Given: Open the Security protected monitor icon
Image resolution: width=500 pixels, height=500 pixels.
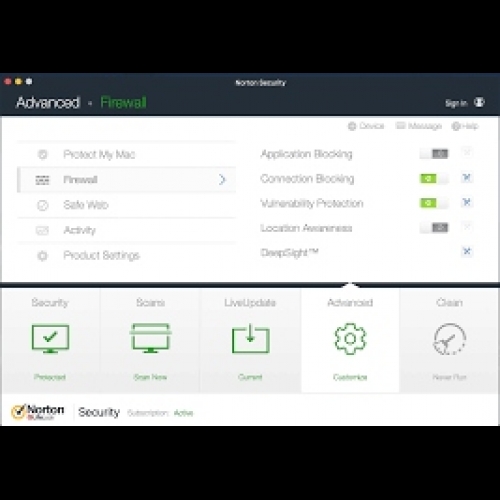Looking at the screenshot, I should click(50, 339).
